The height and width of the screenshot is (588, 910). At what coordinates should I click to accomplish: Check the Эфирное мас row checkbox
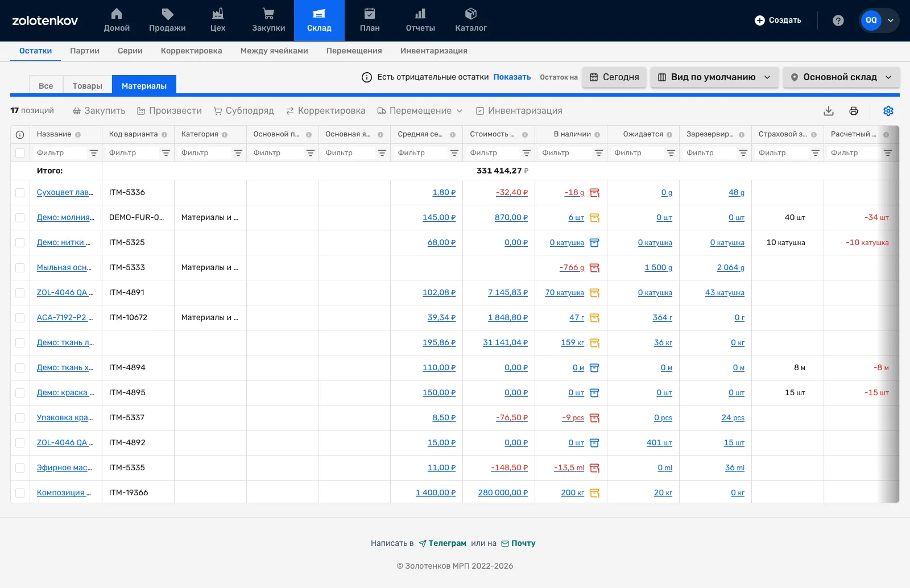[x=20, y=468]
